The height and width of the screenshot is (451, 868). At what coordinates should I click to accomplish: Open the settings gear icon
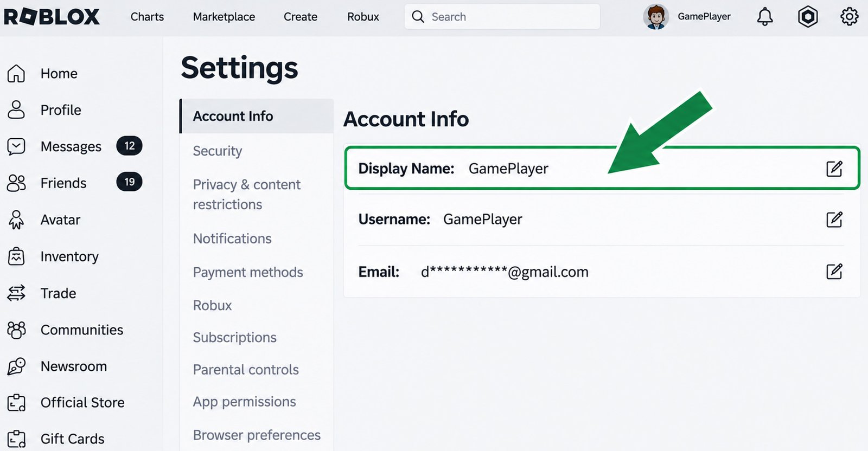(849, 17)
